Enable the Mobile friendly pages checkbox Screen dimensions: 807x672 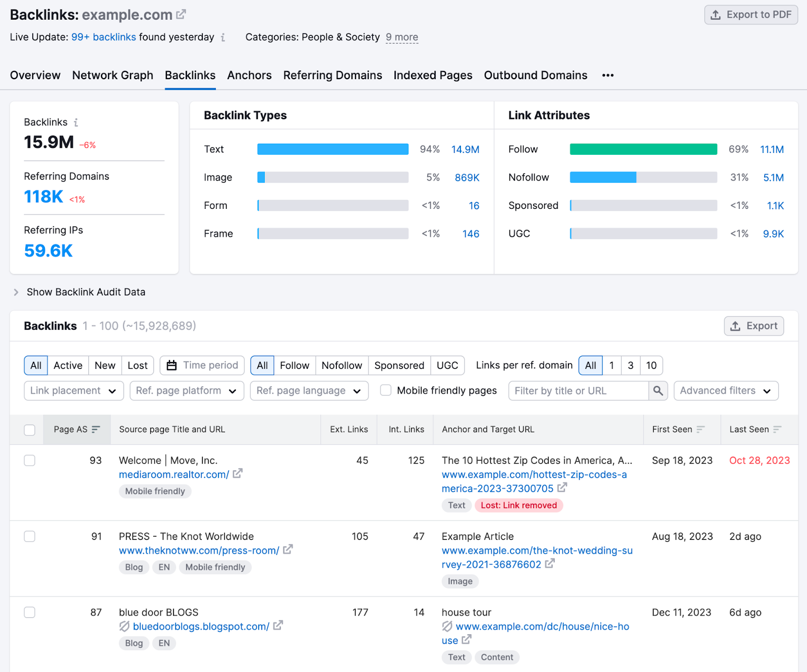(385, 390)
